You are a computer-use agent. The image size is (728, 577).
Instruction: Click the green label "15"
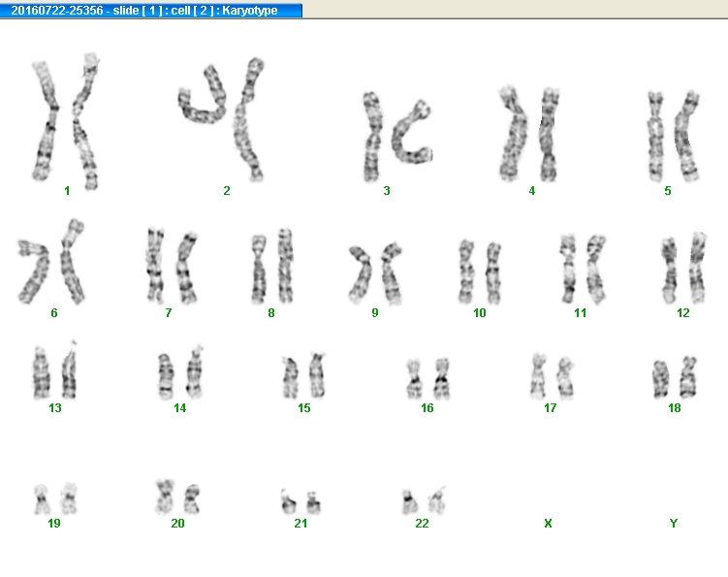(x=304, y=408)
